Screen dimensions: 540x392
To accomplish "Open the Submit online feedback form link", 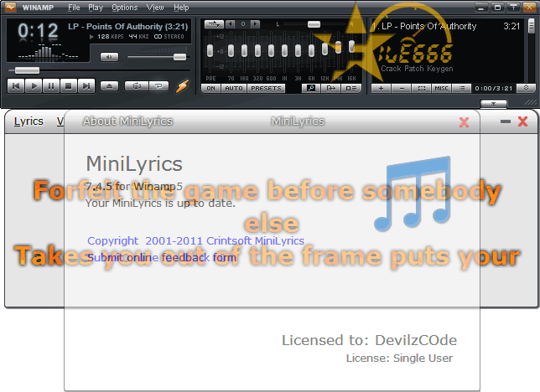I will [162, 257].
